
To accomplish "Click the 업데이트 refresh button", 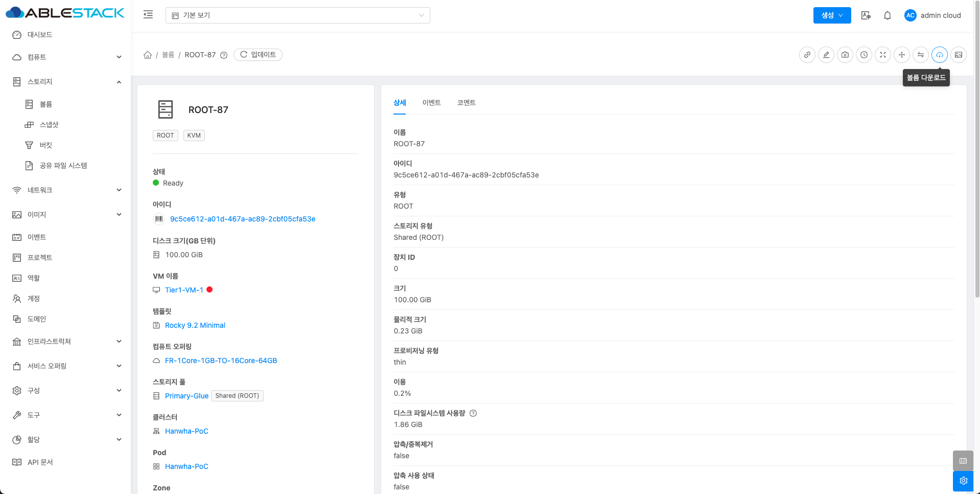I will [258, 55].
